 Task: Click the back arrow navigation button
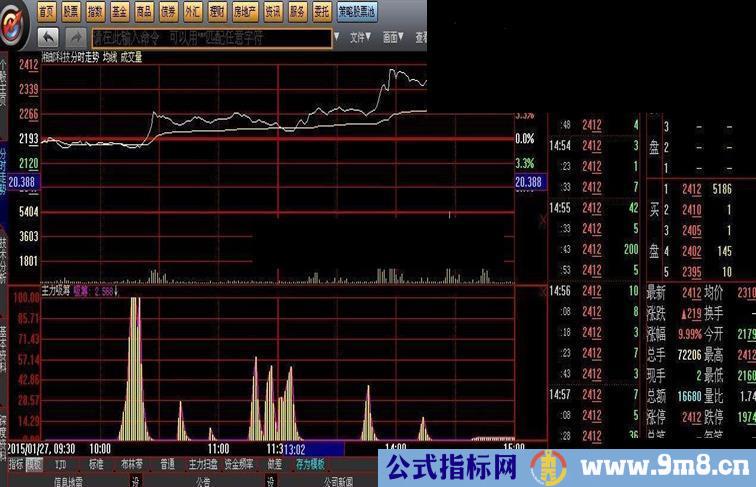(x=47, y=37)
